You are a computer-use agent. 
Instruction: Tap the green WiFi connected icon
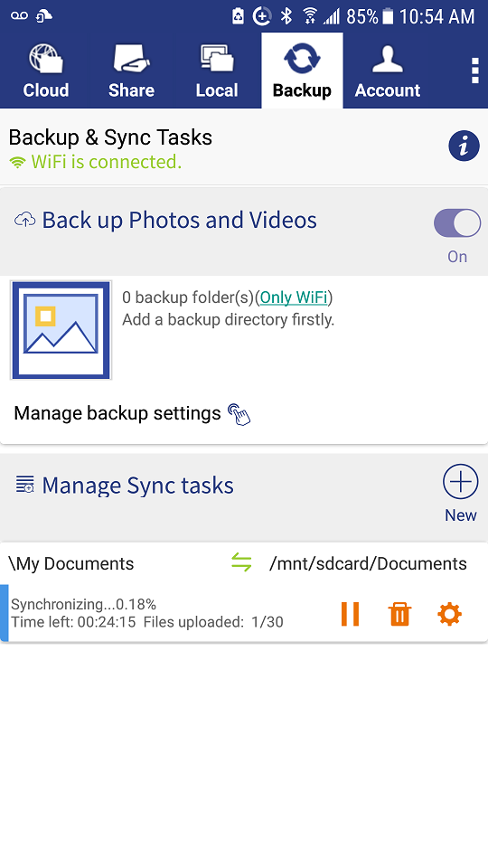(x=18, y=162)
